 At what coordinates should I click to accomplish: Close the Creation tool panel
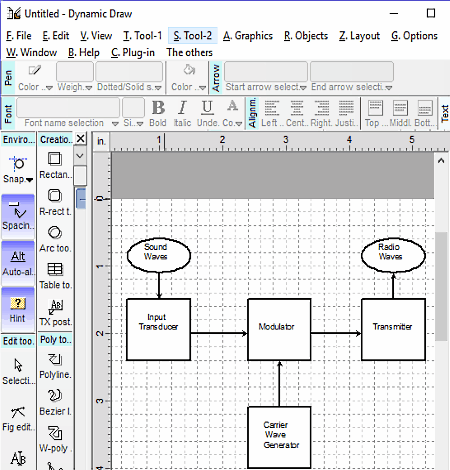point(80,138)
